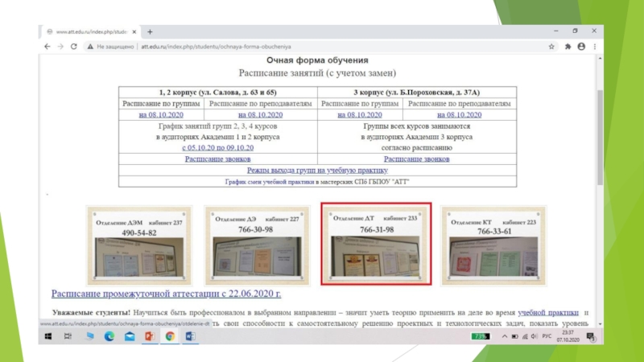The image size is (644, 362).
Task: Open the 'с 05.10.20 по 09.10.20' schedule link
Action: tap(217, 148)
